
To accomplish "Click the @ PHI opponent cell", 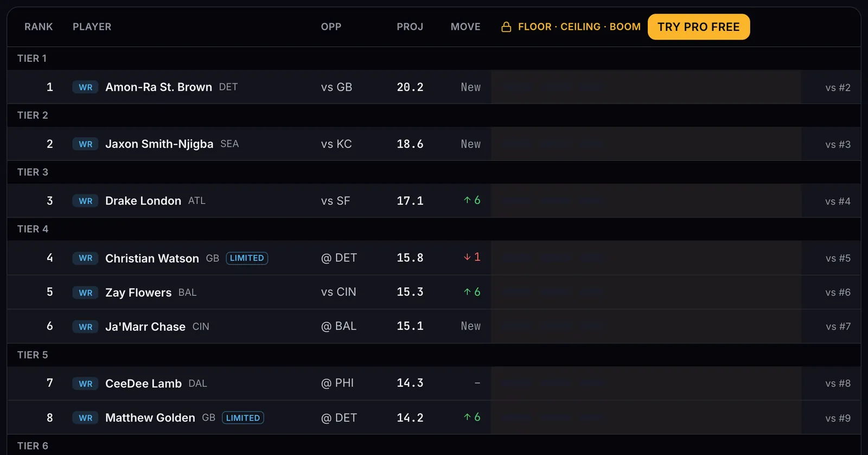I will pos(337,383).
